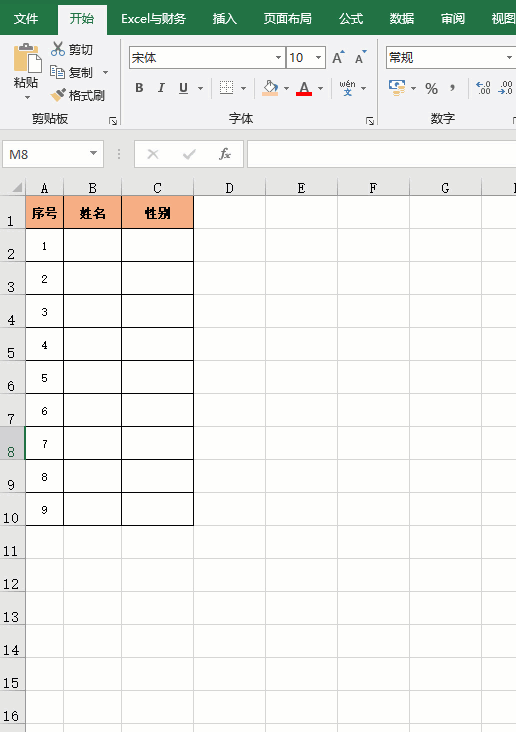Select row 1 header
Viewport: 516px width, 732px height.
click(12, 212)
